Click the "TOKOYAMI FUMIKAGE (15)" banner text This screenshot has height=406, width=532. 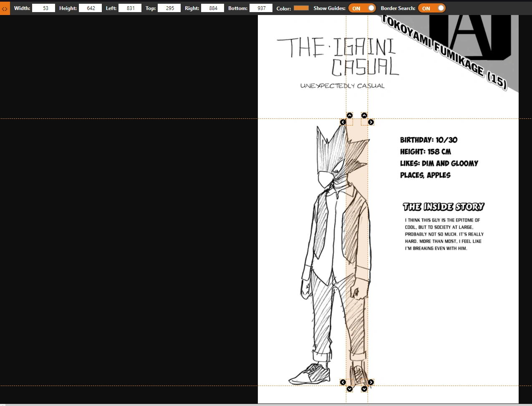444,52
